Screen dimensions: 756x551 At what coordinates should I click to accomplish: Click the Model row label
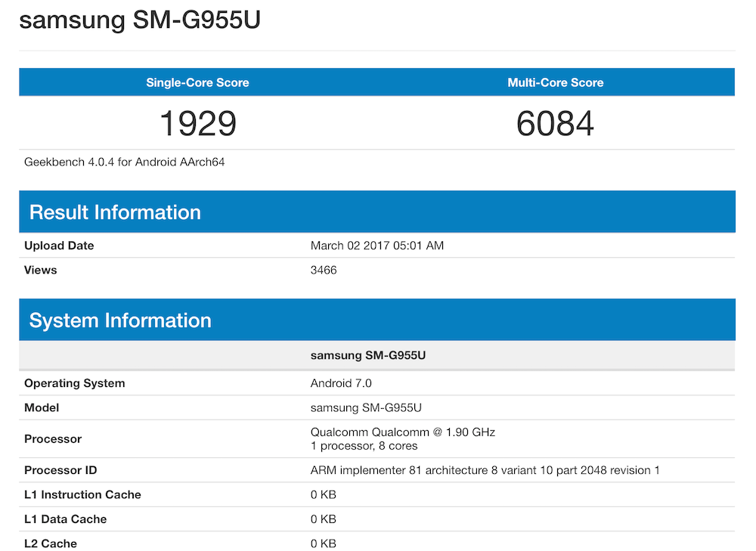42,407
